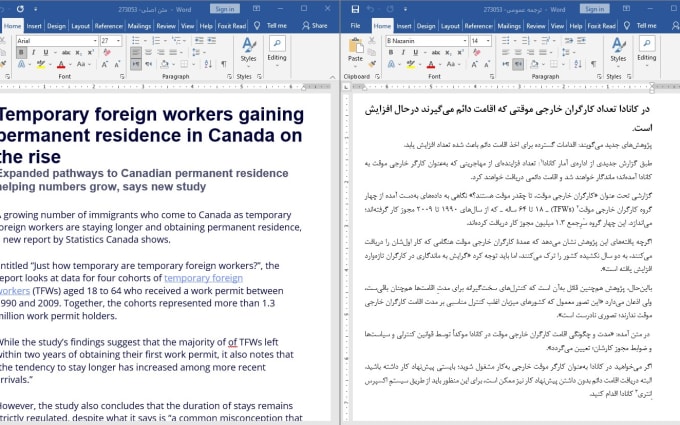Click Undo arrow in right Word window
680x425 pixels.
[x=370, y=9]
